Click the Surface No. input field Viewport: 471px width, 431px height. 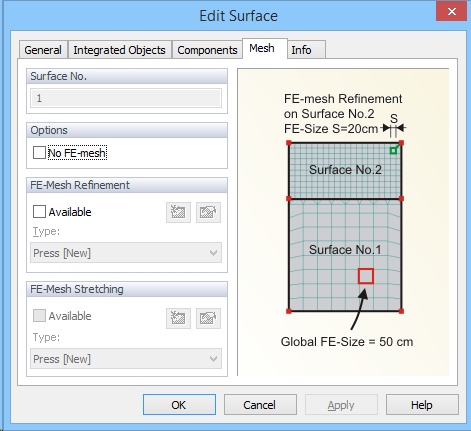126,98
